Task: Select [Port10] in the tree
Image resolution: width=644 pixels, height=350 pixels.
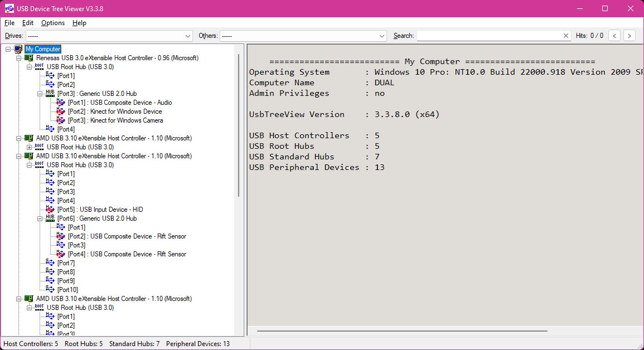Action: click(x=68, y=290)
